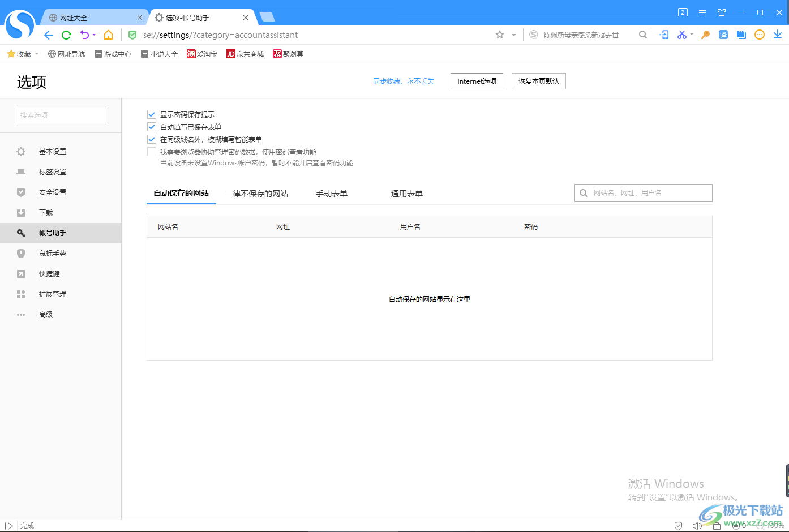Switch to the 网址大全 browser tab

pyautogui.click(x=94, y=18)
